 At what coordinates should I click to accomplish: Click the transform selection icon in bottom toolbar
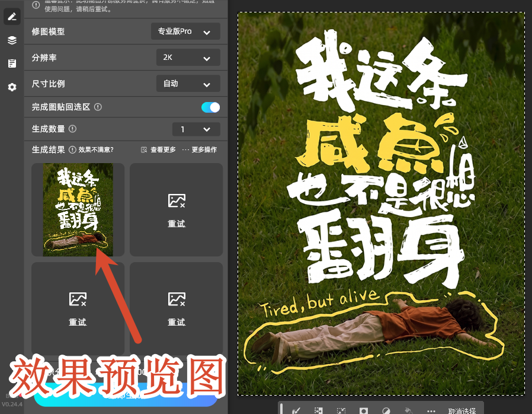(x=318, y=411)
